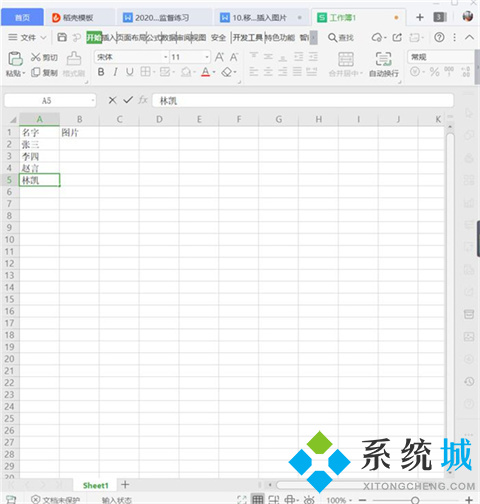The image size is (480, 504).
Task: Select the Format Painter brush
Action: click(x=74, y=59)
